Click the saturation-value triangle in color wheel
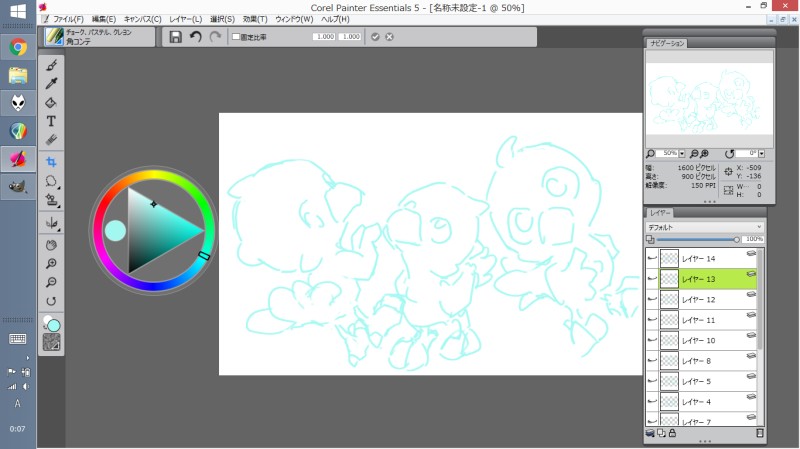Screen dimensions: 800x449 [158, 230]
